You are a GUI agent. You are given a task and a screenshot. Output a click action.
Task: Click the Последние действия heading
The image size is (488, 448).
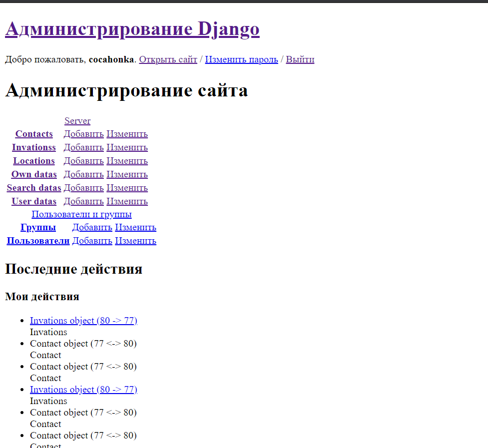(74, 269)
